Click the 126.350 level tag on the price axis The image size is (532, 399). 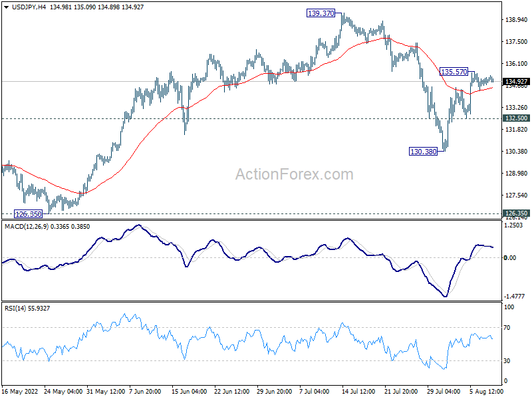tap(517, 213)
